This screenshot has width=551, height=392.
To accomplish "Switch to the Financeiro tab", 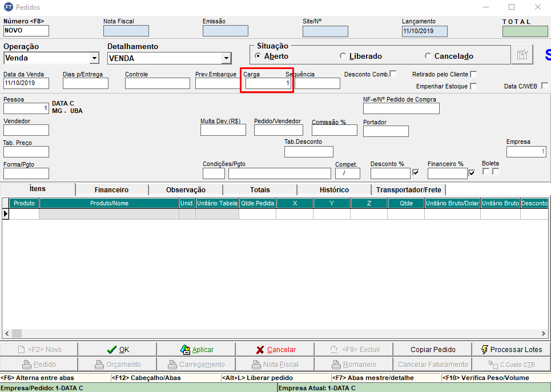I will (111, 189).
